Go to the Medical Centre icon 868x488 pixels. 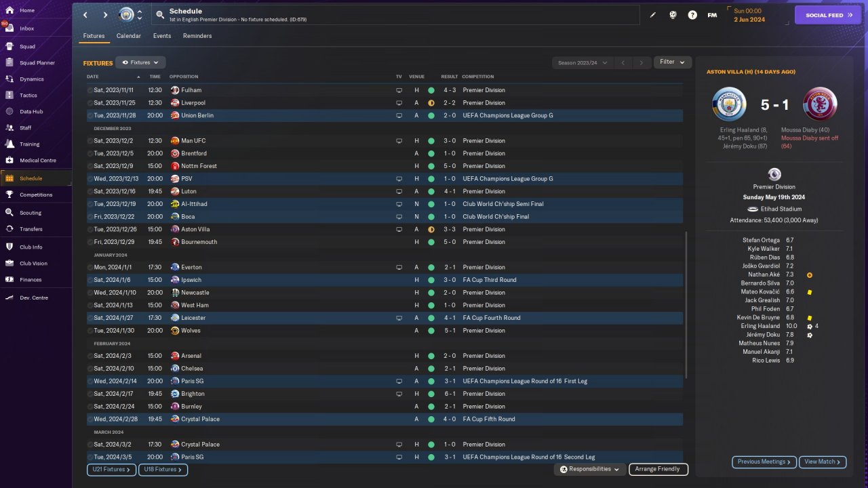(9, 161)
